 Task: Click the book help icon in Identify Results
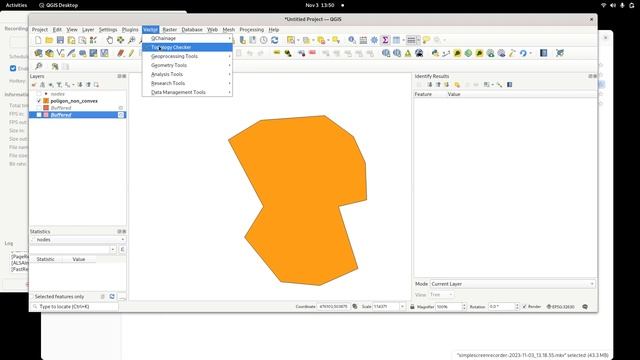click(509, 84)
